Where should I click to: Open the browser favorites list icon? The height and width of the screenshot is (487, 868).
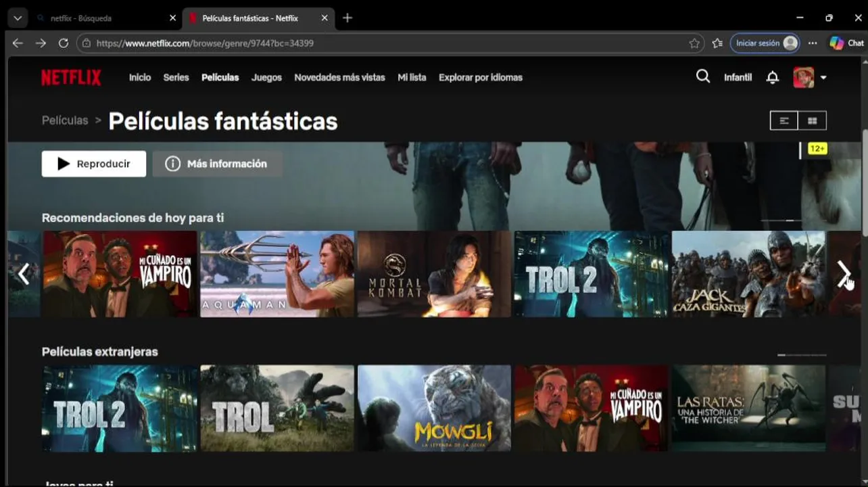[x=717, y=43]
